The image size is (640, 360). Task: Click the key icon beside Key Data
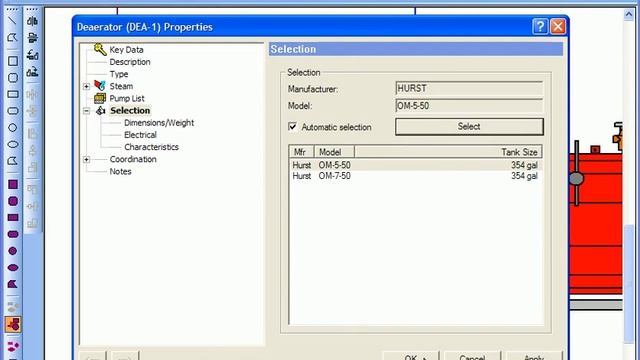pos(100,49)
